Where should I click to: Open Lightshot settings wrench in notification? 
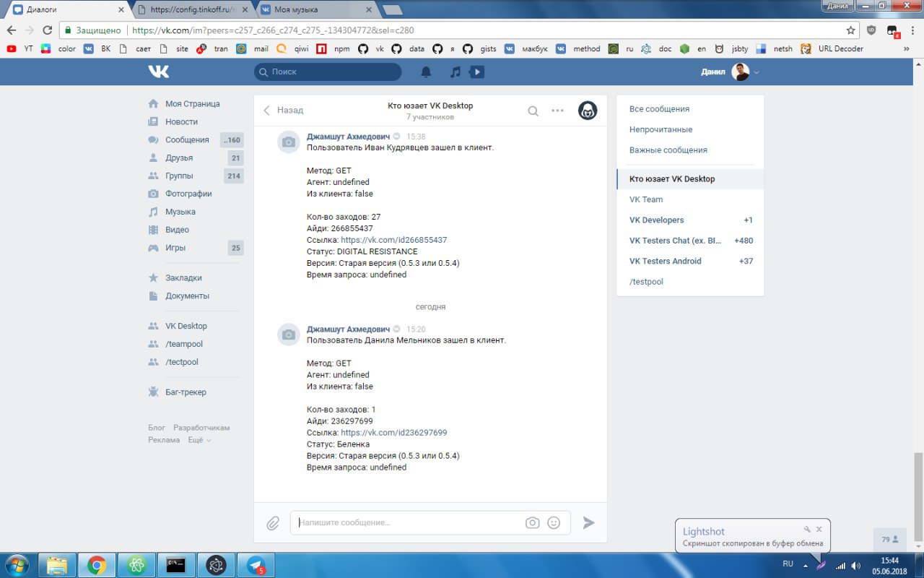pyautogui.click(x=807, y=530)
